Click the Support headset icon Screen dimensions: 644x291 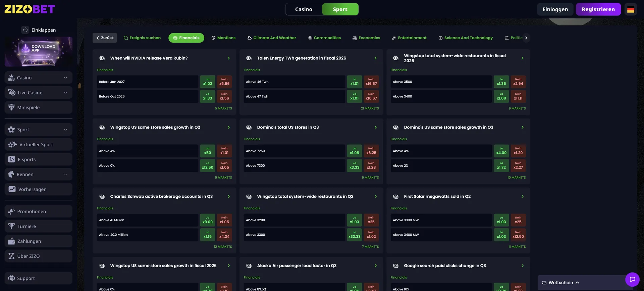tap(11, 278)
